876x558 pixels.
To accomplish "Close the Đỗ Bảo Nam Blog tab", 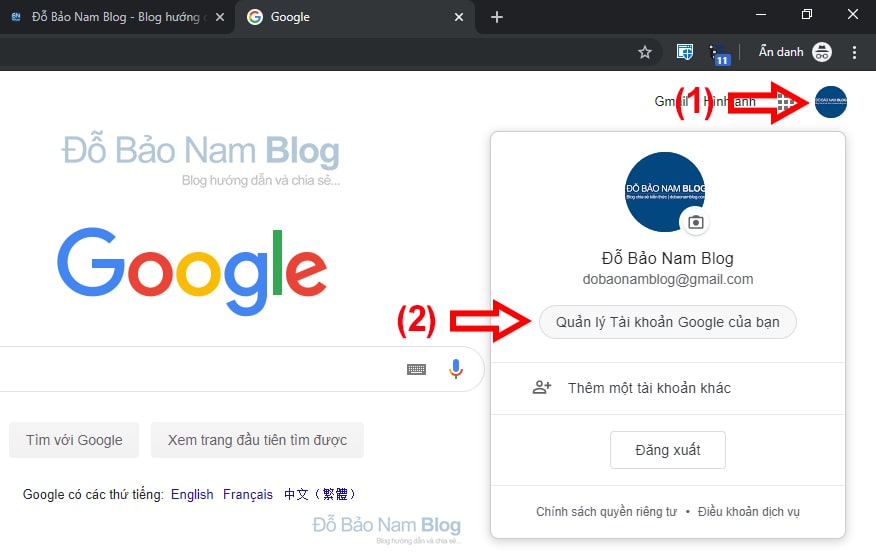I will pos(220,17).
